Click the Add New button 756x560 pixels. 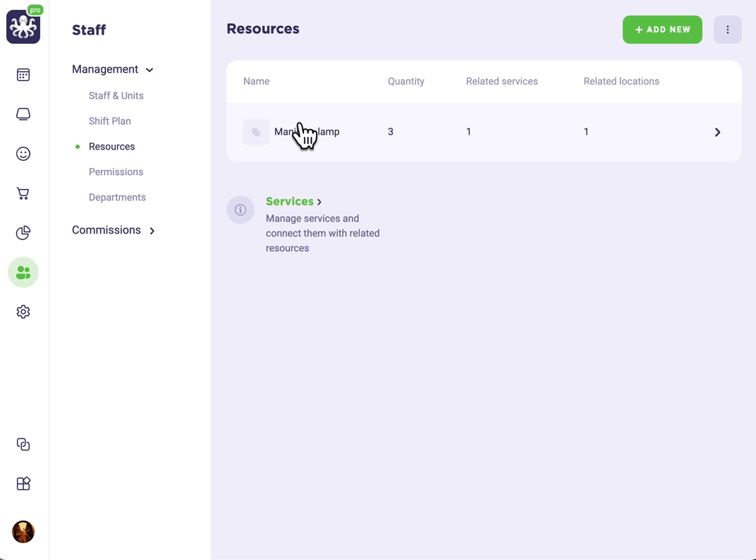[x=662, y=30]
